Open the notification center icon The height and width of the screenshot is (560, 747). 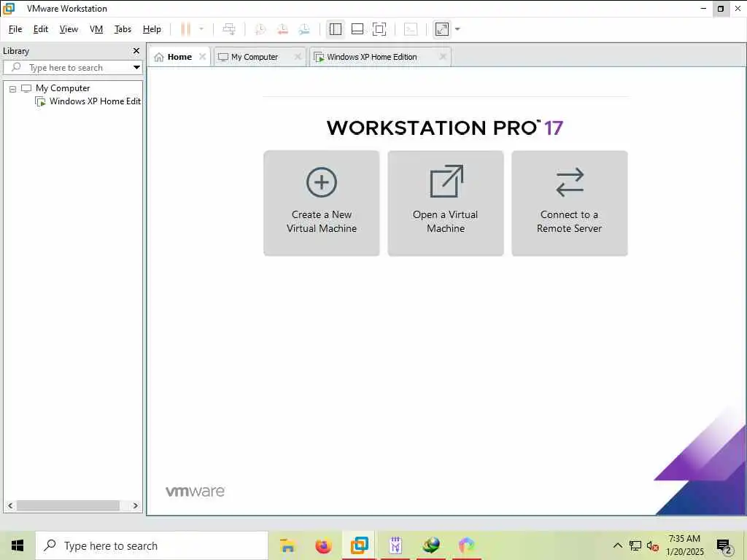tap(724, 547)
